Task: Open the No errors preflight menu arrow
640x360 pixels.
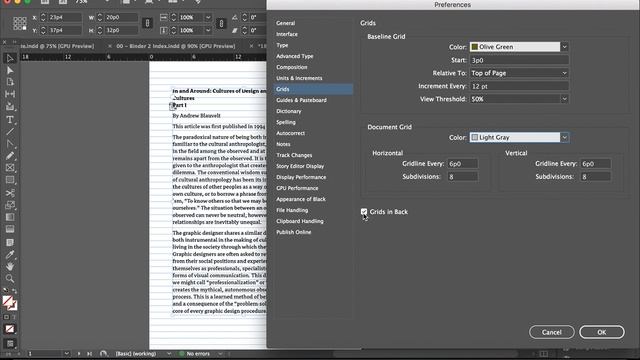Action: pyautogui.click(x=220, y=353)
